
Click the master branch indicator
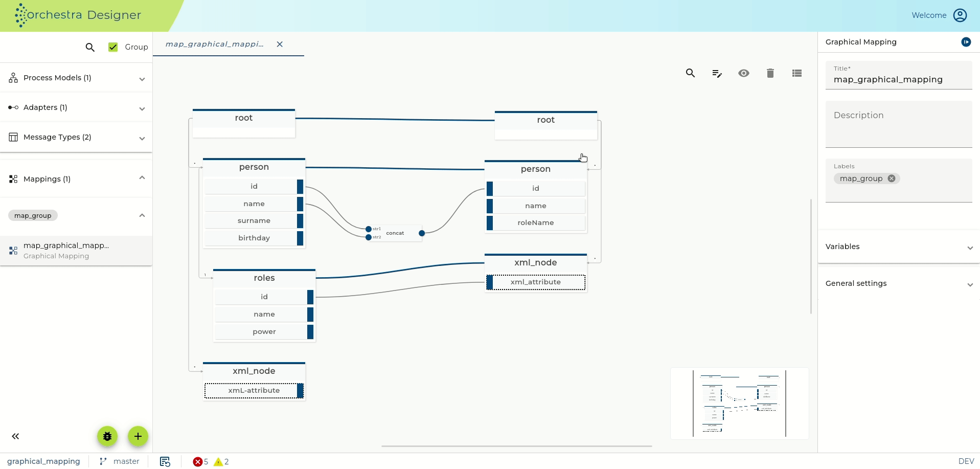coord(126,461)
